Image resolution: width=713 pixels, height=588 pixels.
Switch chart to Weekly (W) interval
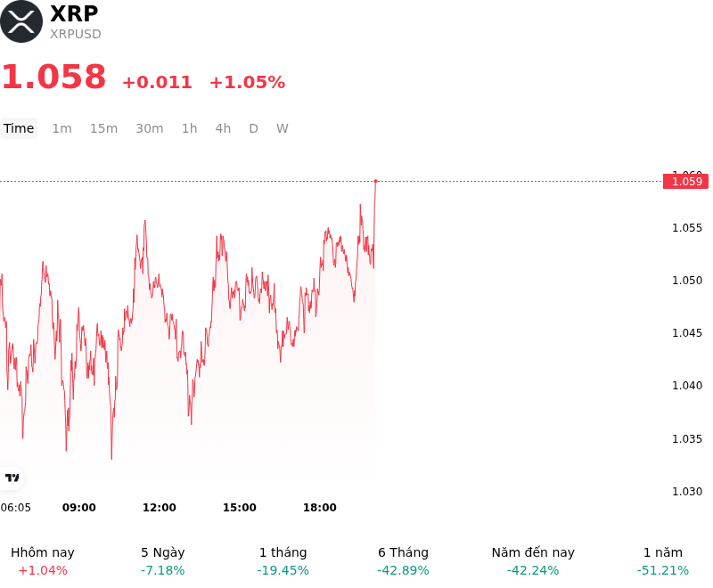point(282,128)
